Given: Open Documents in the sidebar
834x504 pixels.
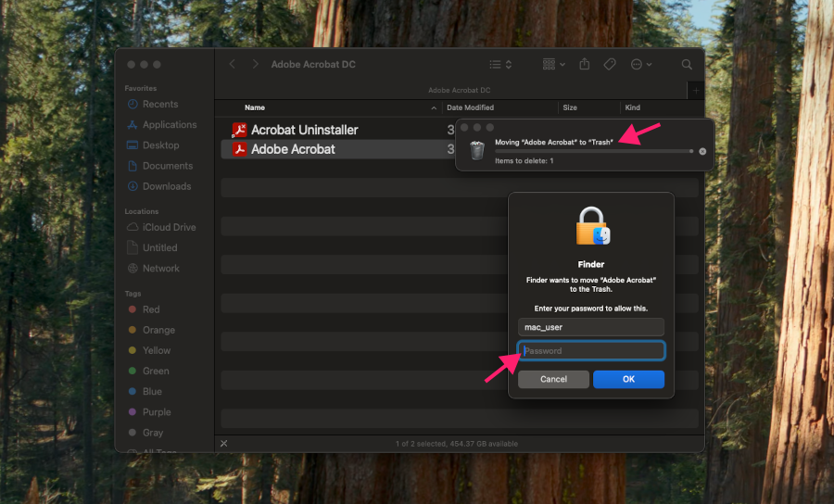Looking at the screenshot, I should [168, 166].
